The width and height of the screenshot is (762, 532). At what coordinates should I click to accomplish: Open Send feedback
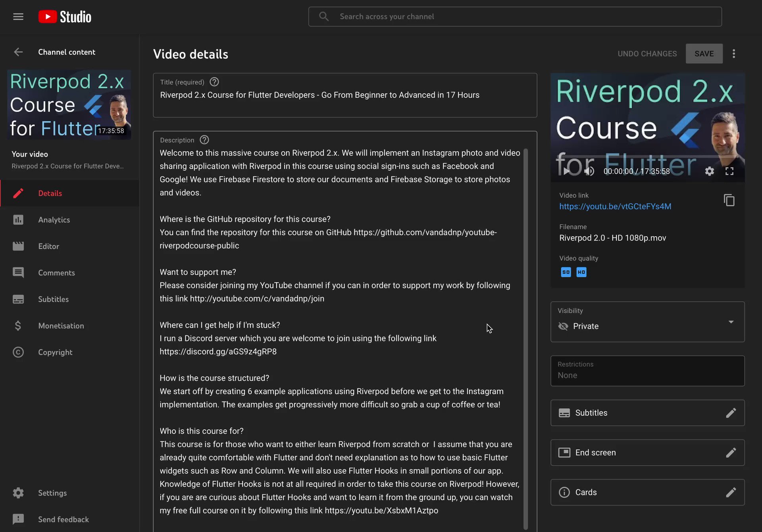[x=70, y=519]
